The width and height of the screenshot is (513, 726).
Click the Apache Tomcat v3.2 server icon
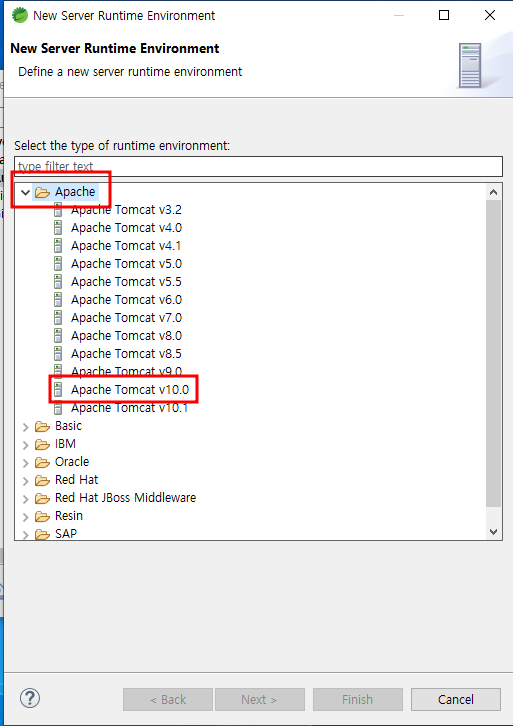coord(58,210)
